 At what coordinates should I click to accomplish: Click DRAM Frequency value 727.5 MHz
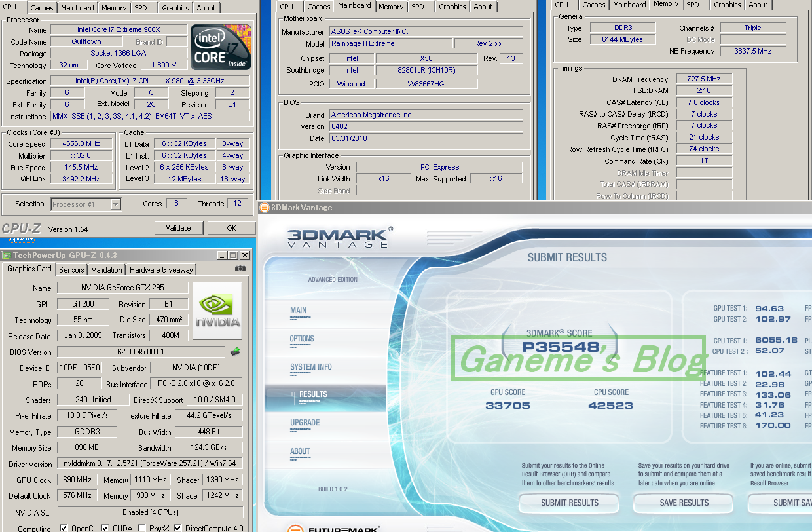pos(704,79)
